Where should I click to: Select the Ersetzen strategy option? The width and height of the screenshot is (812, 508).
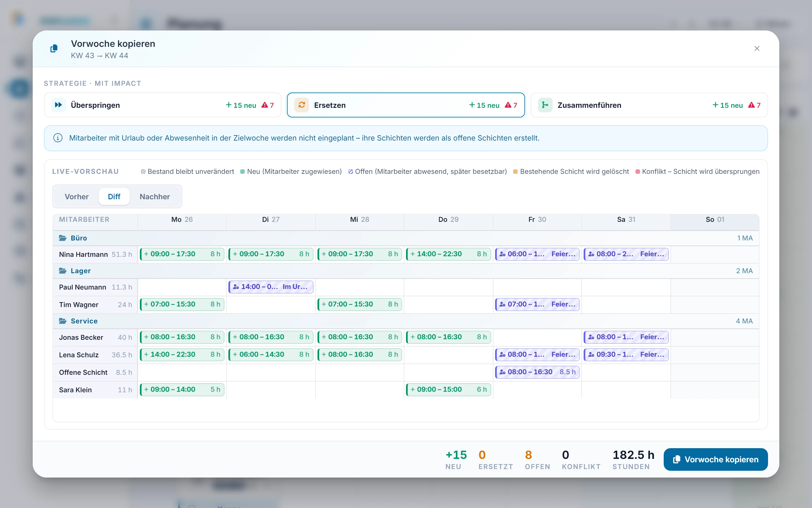[x=406, y=105]
